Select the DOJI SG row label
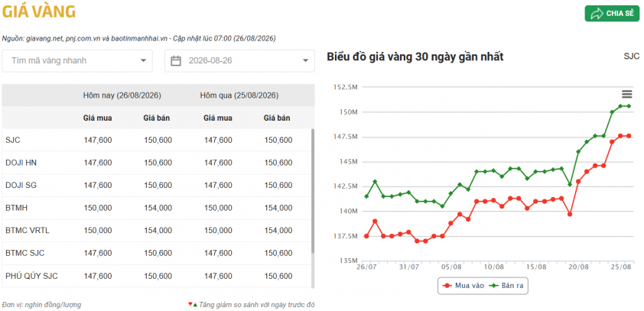Viewport: 644px width, 311px height. coord(21,186)
